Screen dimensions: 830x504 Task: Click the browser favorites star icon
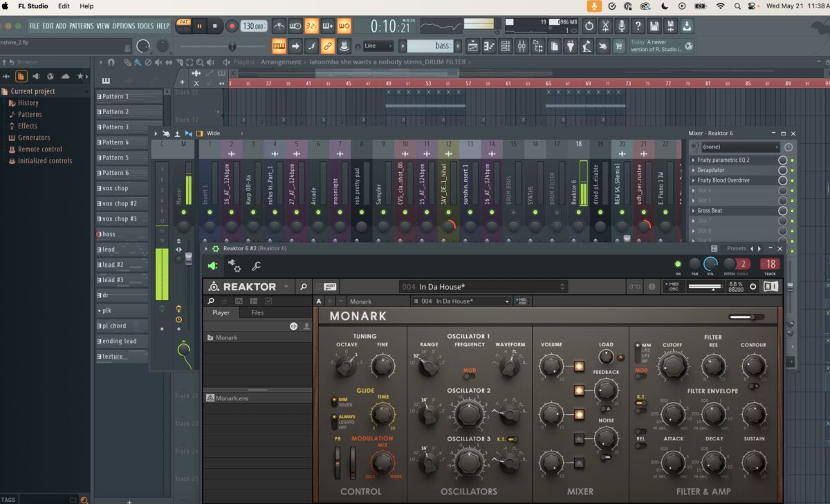81,76
